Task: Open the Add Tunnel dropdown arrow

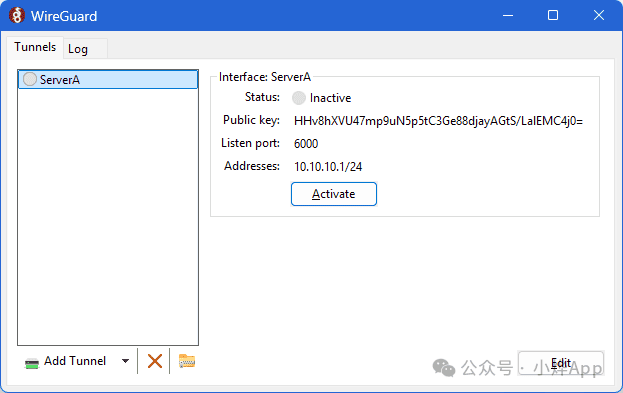Action: click(126, 361)
